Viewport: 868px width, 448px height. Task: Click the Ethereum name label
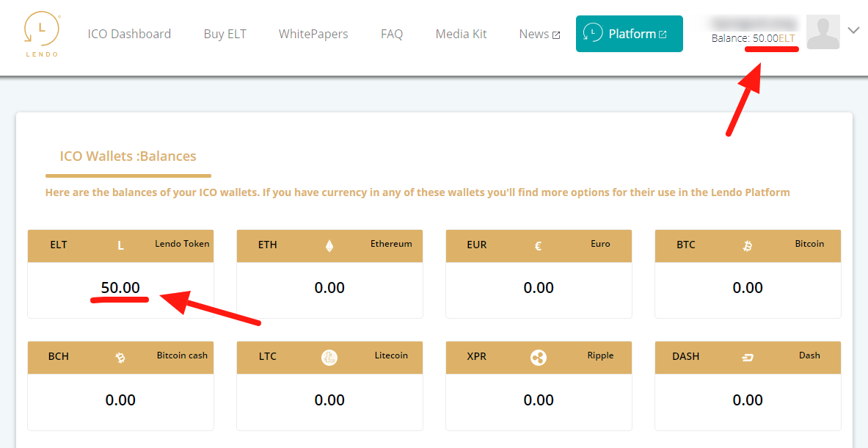tap(391, 244)
